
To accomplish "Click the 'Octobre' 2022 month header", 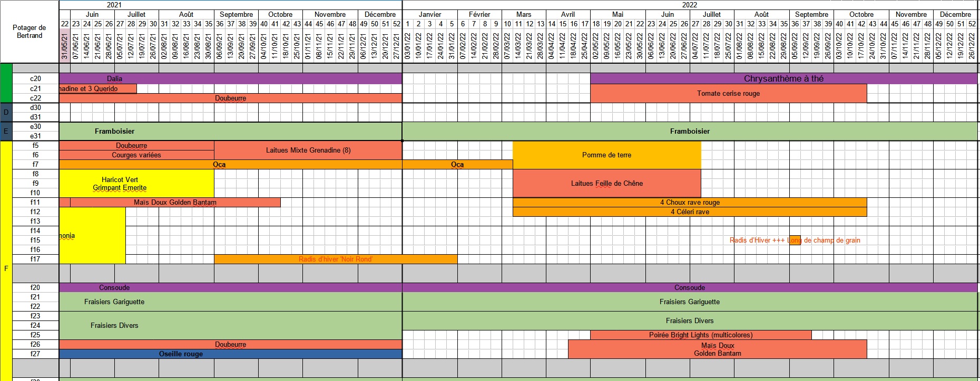I will pyautogui.click(x=861, y=14).
